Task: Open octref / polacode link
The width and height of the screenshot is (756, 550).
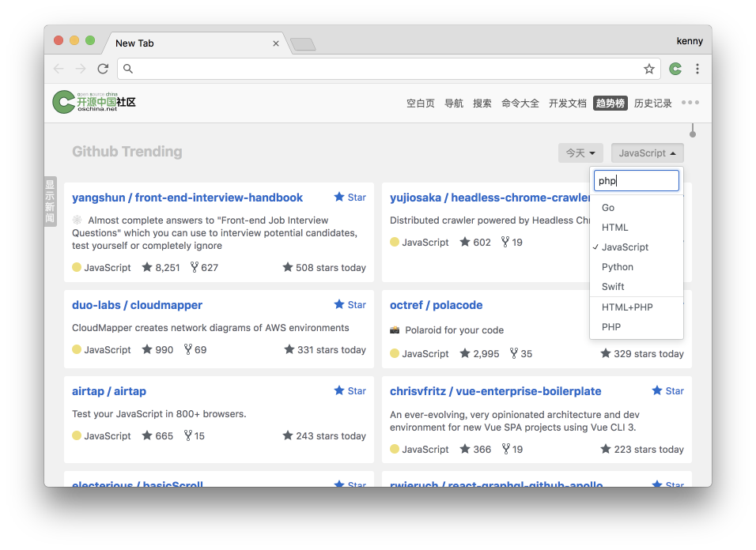Action: coord(436,305)
